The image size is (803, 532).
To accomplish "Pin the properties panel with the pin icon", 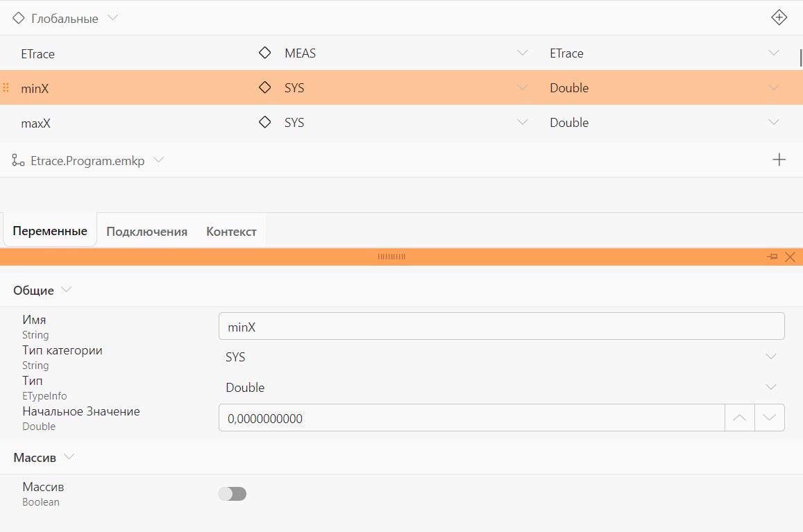I will tap(772, 257).
